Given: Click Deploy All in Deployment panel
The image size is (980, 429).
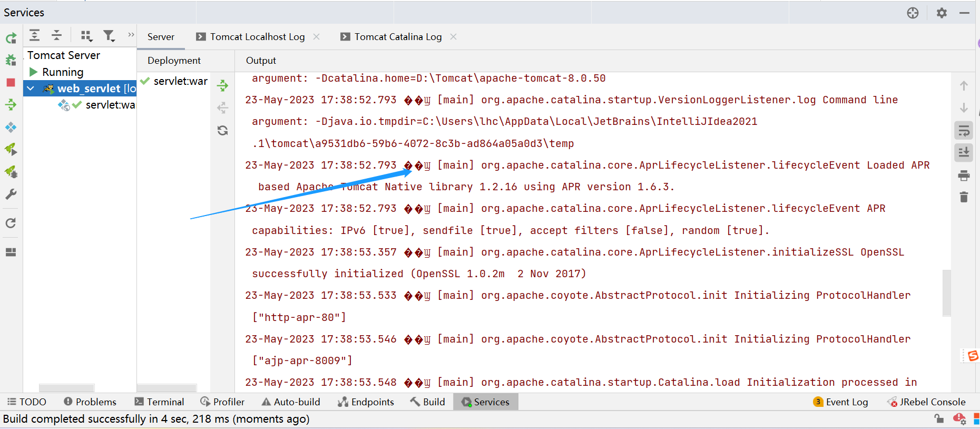Looking at the screenshot, I should click(223, 85).
